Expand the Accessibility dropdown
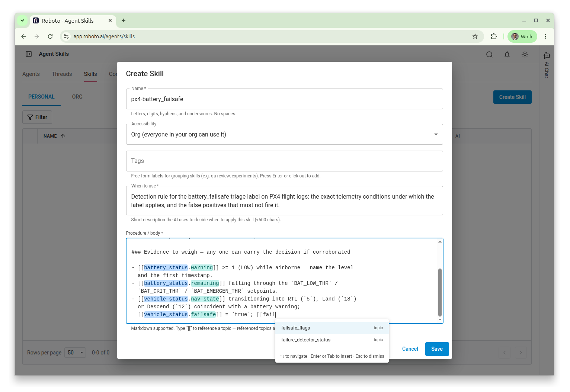Image resolution: width=570 pixels, height=392 pixels. (x=284, y=134)
